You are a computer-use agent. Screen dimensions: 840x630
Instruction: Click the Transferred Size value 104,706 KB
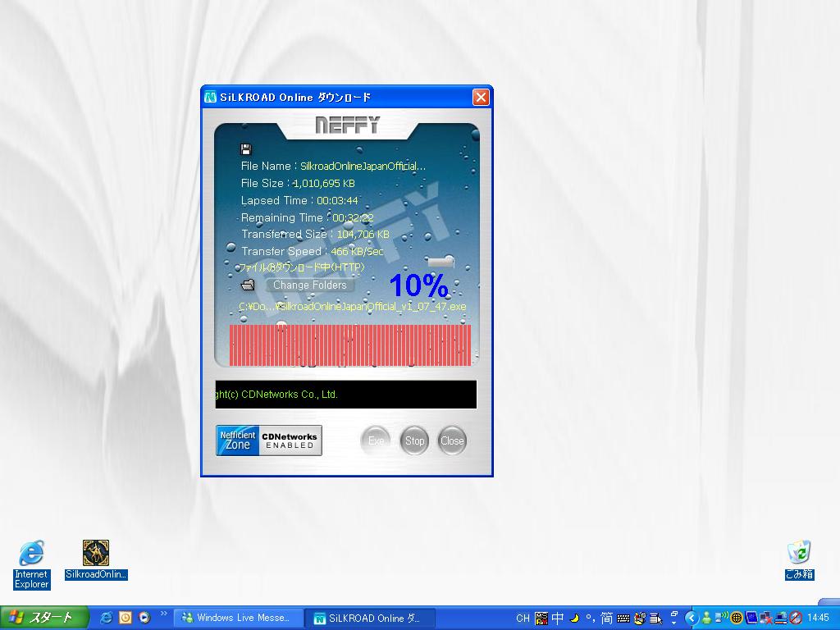(363, 234)
